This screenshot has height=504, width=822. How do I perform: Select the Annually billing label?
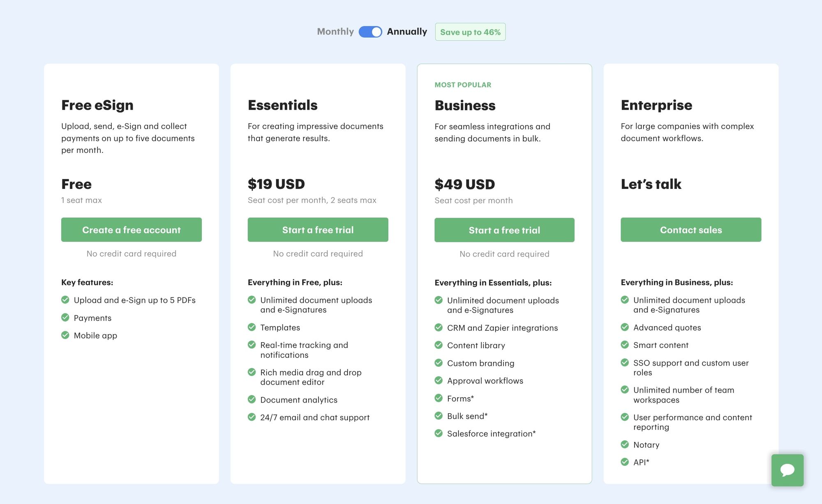tap(407, 32)
